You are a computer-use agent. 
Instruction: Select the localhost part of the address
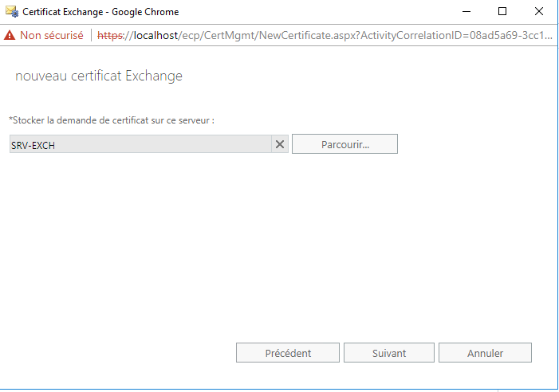(x=155, y=35)
